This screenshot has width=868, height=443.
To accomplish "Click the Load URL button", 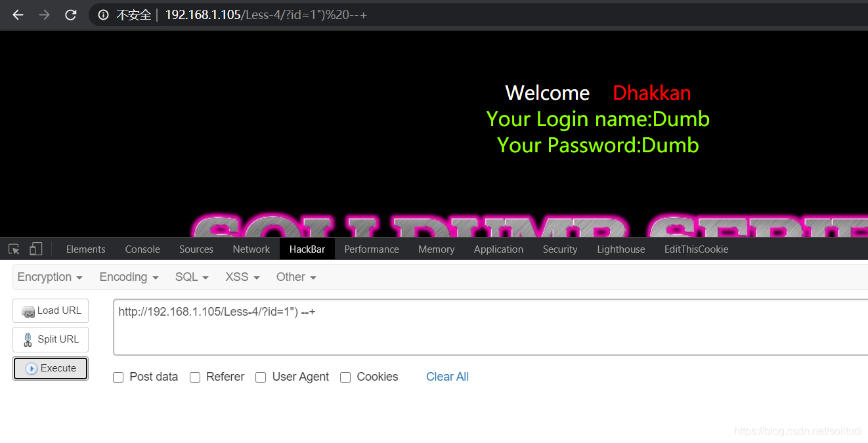I will (51, 310).
